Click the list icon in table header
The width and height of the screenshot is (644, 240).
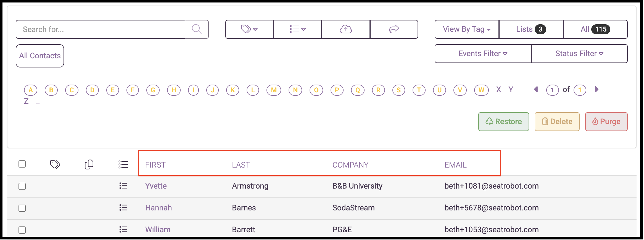coord(123,165)
